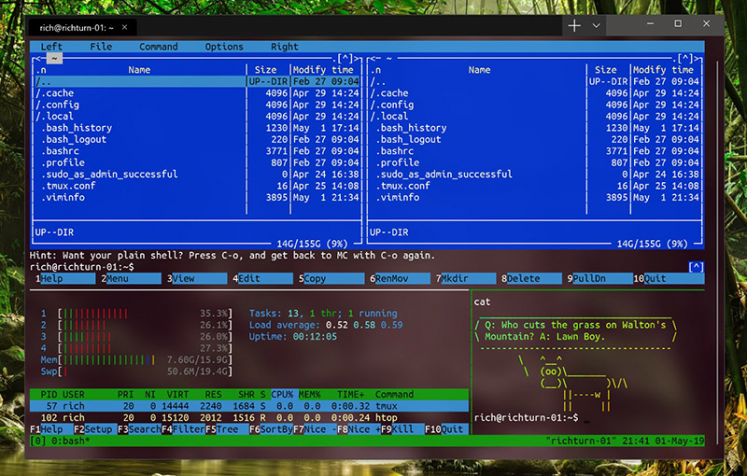Click the [^] indicator beside the command prompt
Viewport: 747px width, 476px height.
696,267
